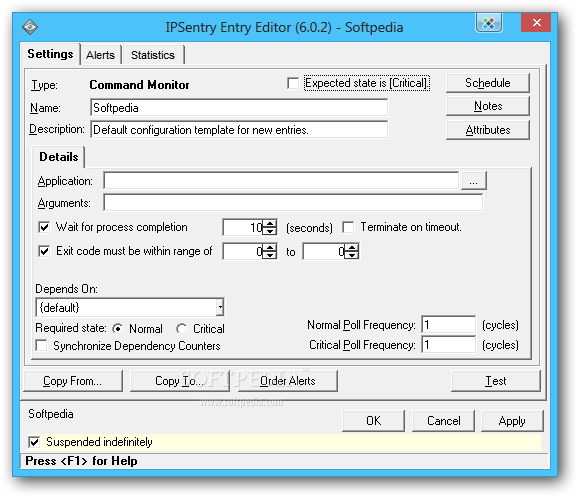Viewport: 578px width, 497px height.
Task: Click the Apply button
Action: point(512,421)
